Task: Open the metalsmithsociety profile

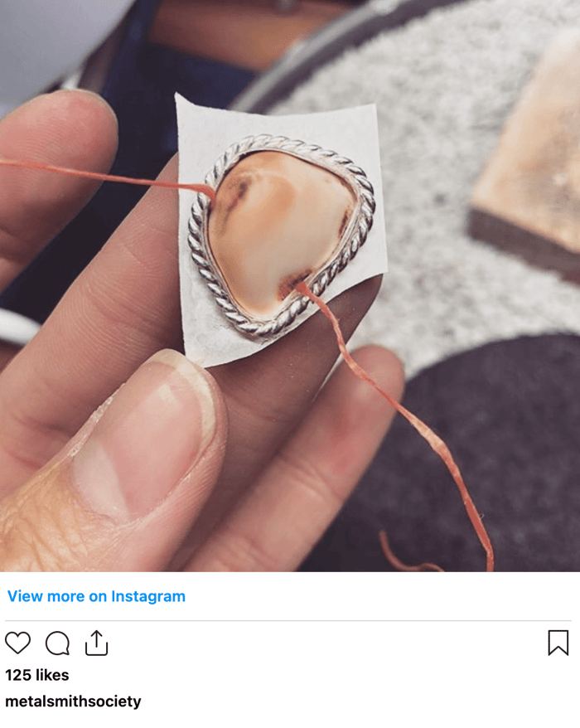Action: click(73, 701)
